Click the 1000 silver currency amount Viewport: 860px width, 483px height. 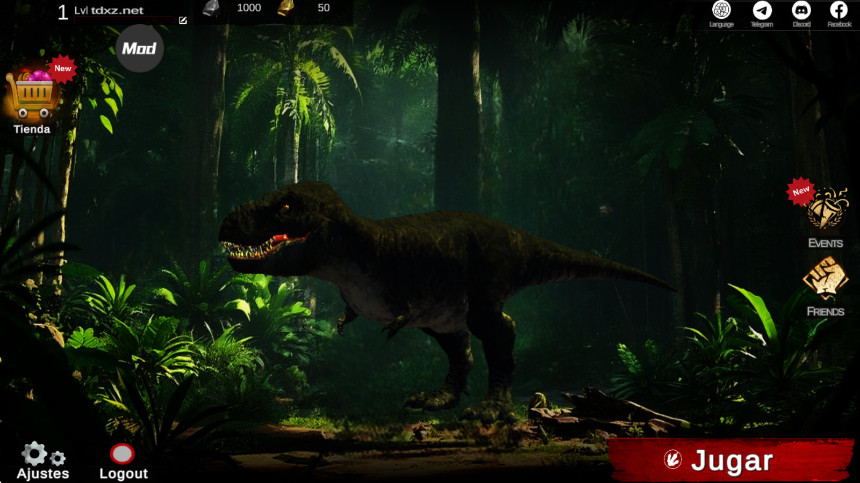[x=249, y=8]
